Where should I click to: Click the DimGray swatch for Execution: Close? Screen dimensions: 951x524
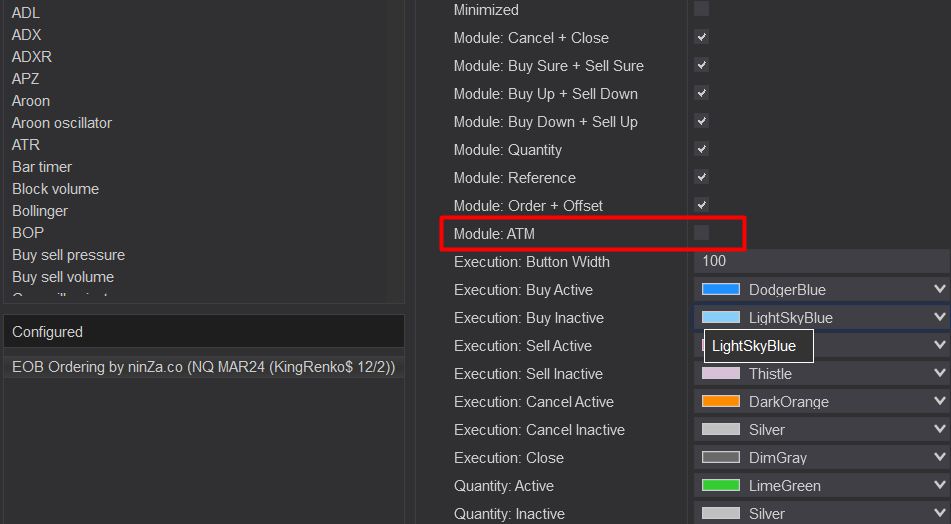point(720,457)
